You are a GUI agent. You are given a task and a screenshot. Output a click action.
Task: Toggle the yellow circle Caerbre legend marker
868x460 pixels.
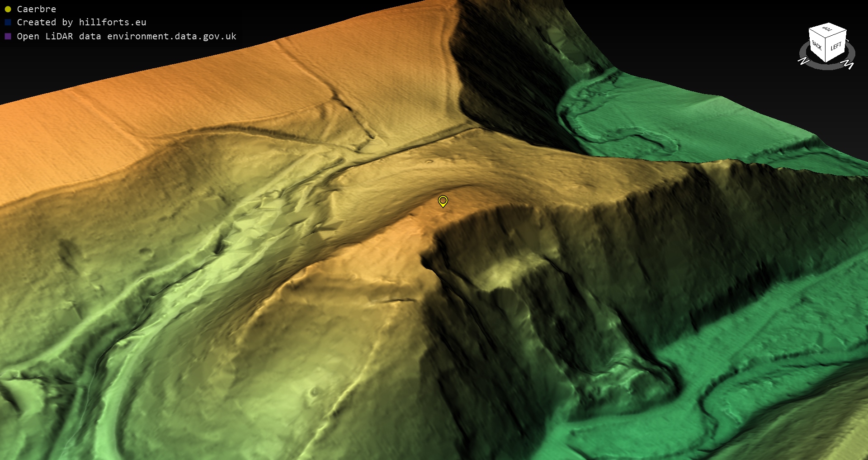8,9
